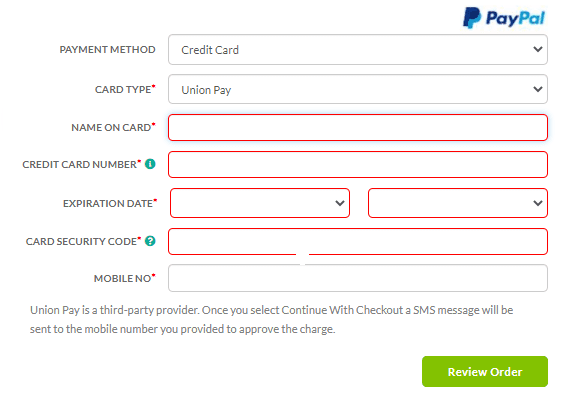Click the Mobile No input field
This screenshot has width=572, height=397.
358,278
